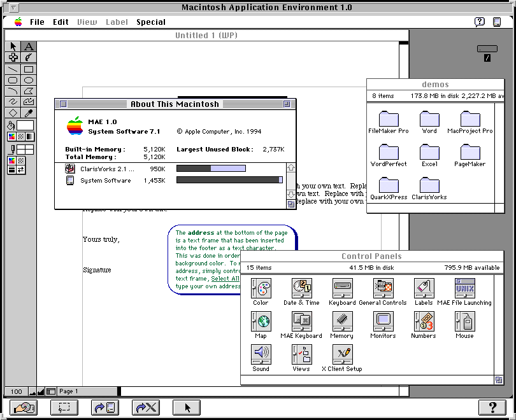Viewport: 516px width, 420px height.
Task: Open the pen pattern palette
Action: 21,161
